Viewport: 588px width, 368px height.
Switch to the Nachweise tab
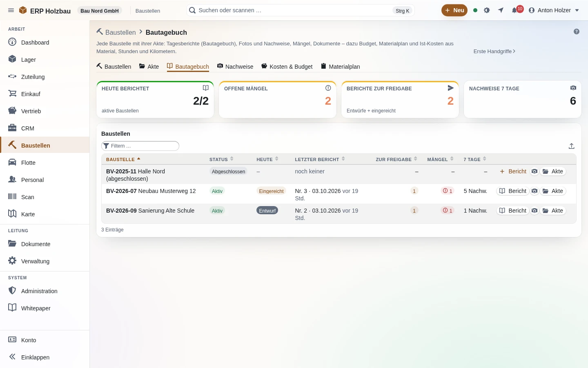[x=235, y=67]
